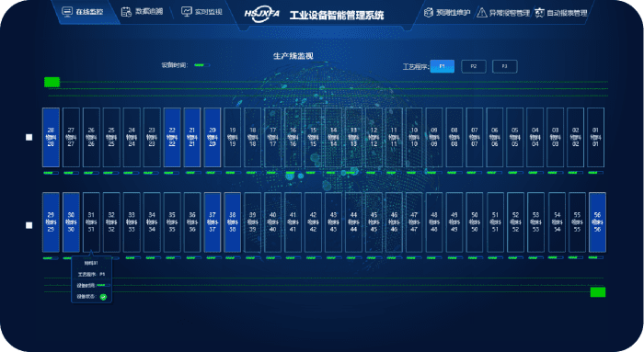Toggle the white checkbox beside the lower row

pyautogui.click(x=29, y=225)
